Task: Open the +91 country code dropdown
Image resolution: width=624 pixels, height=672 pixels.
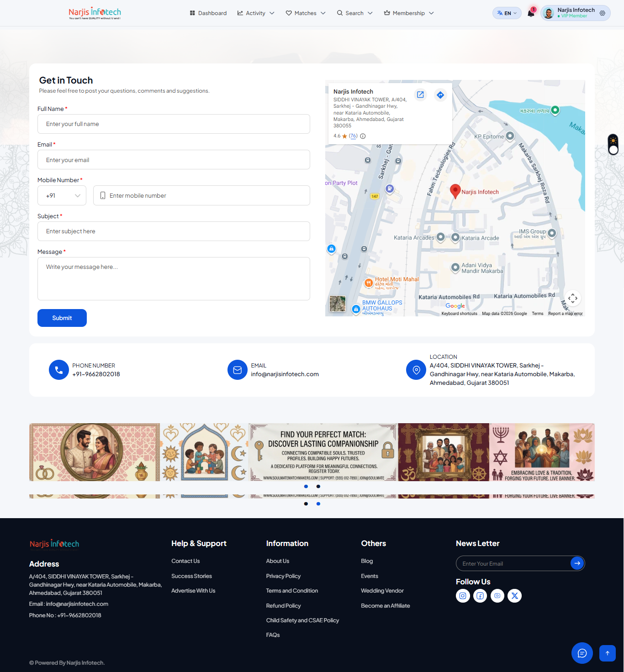Action: 62,195
